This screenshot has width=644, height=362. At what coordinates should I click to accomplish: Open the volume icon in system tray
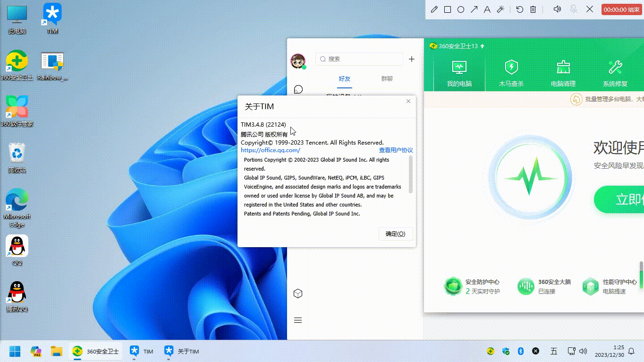pos(584,351)
